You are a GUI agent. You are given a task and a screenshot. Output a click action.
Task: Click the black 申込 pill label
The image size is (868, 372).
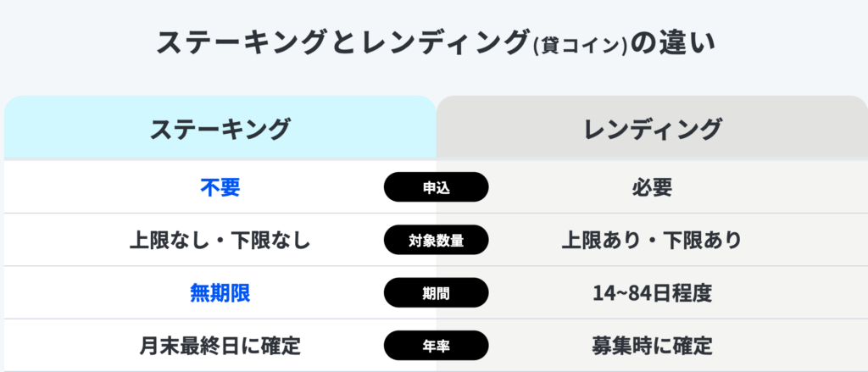coord(436,187)
